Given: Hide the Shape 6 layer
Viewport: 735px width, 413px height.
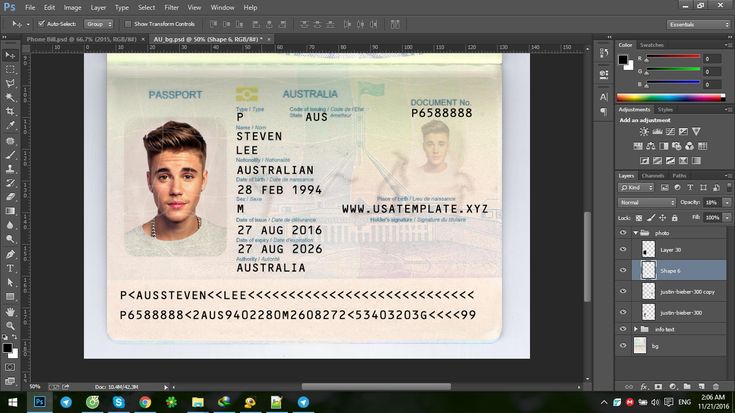Looking at the screenshot, I should [x=623, y=270].
